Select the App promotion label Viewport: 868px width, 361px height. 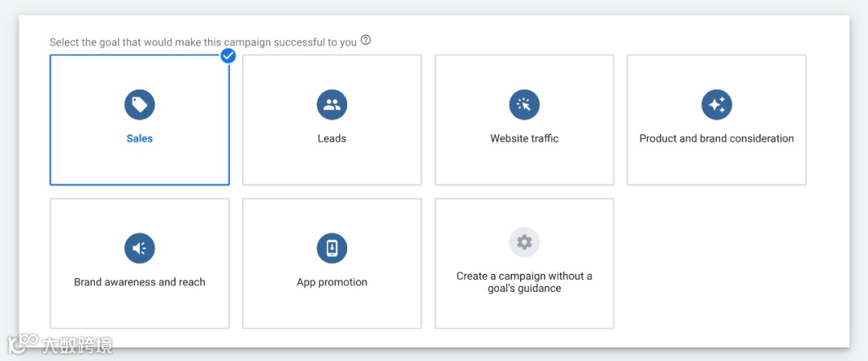[x=331, y=282]
